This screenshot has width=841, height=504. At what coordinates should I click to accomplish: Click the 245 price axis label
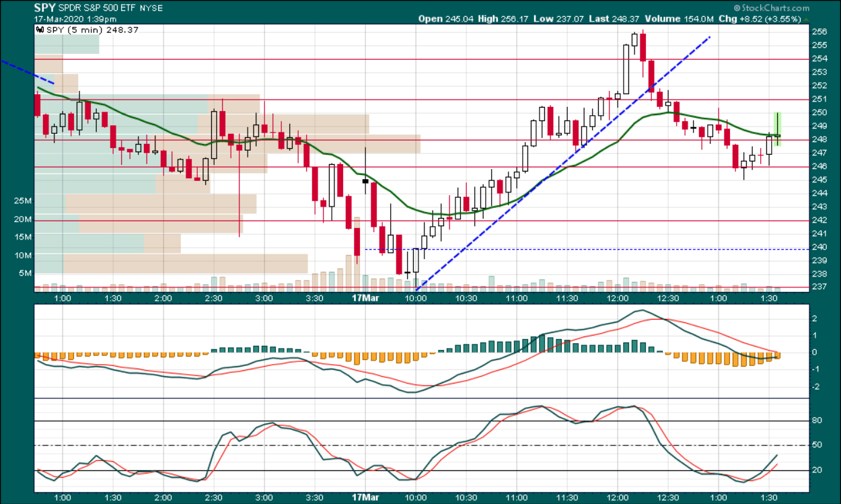pos(820,180)
